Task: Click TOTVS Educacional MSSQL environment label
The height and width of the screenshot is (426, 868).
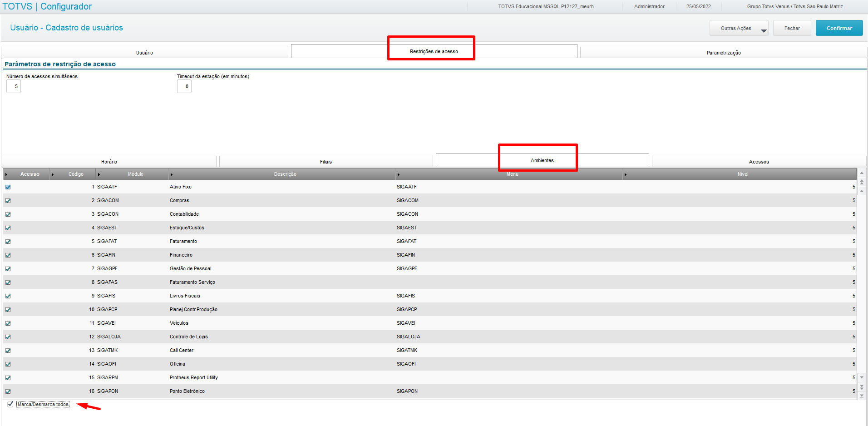Action: [546, 6]
